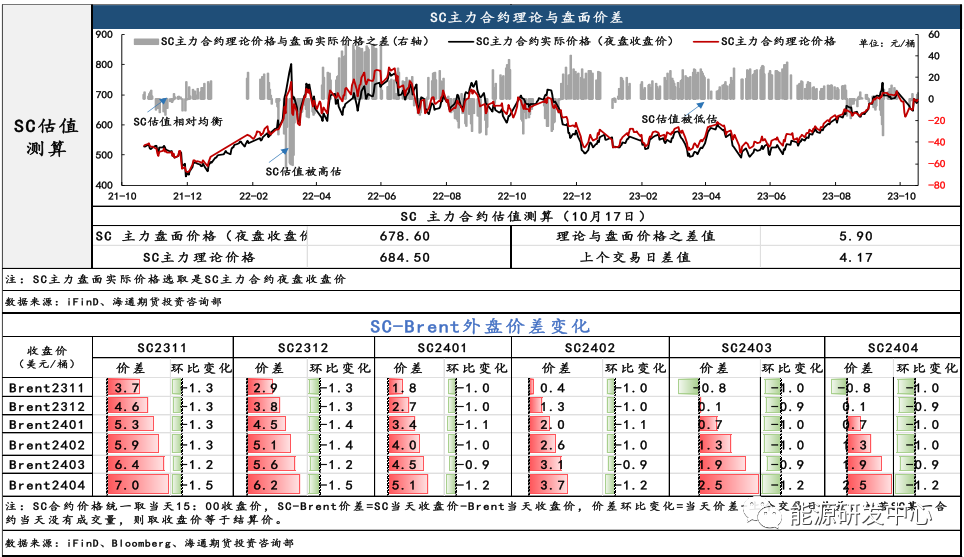
Task: Click the gray bar legend swatch for 理论价格与盘面实际价格之差
Action: (146, 41)
